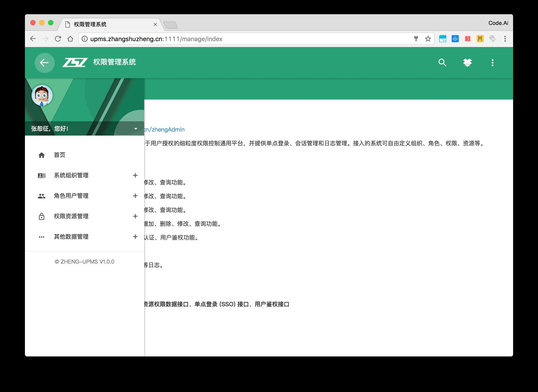
Task: Click the browser reload button
Action: pos(58,39)
